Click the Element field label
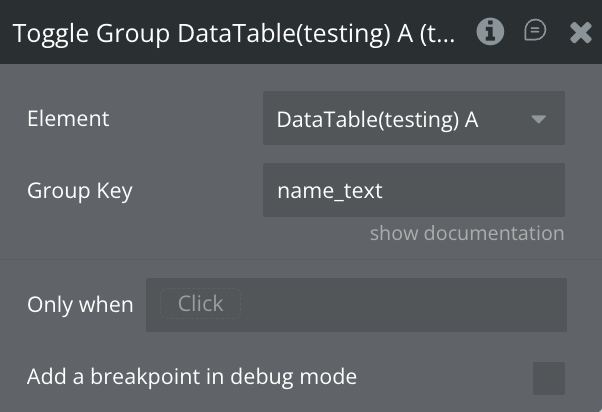The image size is (602, 412). [x=68, y=119]
